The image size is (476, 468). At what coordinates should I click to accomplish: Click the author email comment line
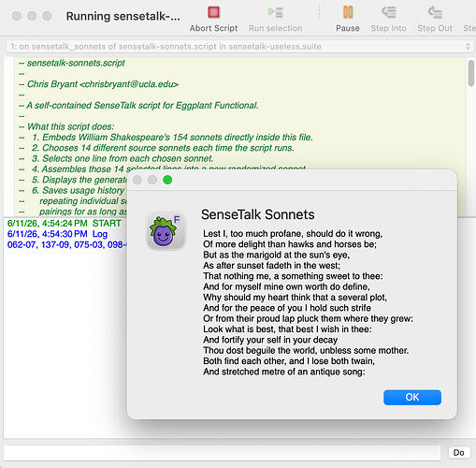click(x=98, y=84)
